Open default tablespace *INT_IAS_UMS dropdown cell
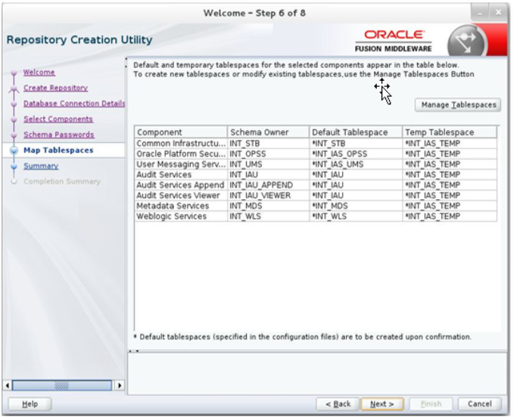Viewport: 517px width, 420px height. click(x=356, y=164)
